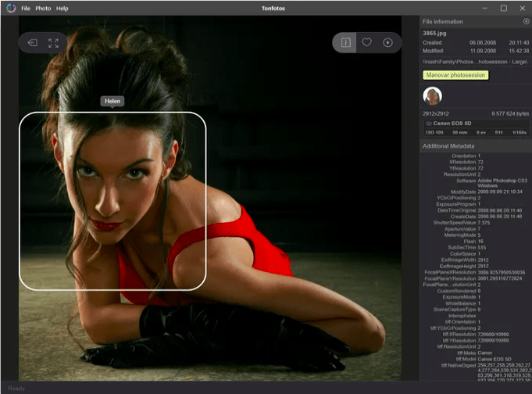Click the camera icon beside Canon EOS 5D

[x=429, y=124]
